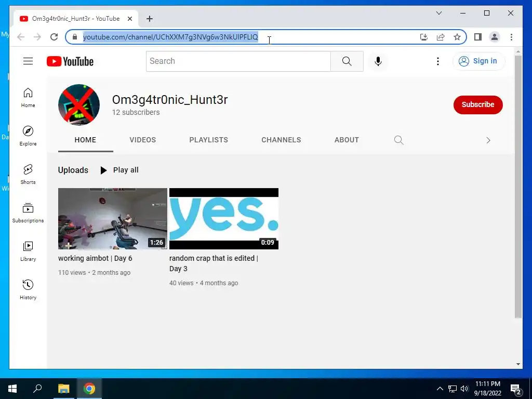Click the Sign in button

pyautogui.click(x=478, y=61)
